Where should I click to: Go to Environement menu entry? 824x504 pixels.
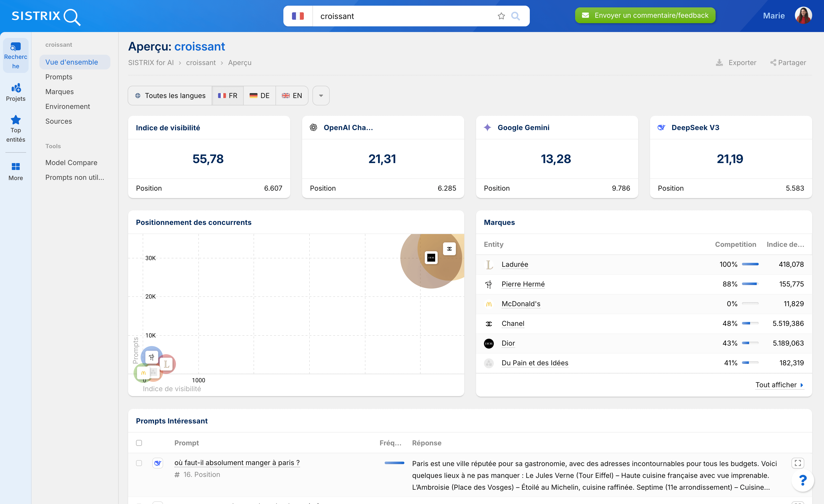(x=68, y=106)
